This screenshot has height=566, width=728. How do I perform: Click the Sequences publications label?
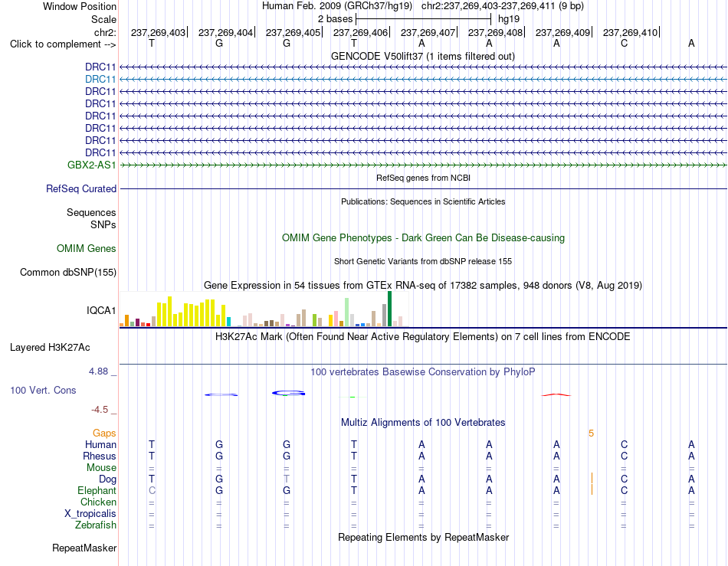click(x=91, y=212)
